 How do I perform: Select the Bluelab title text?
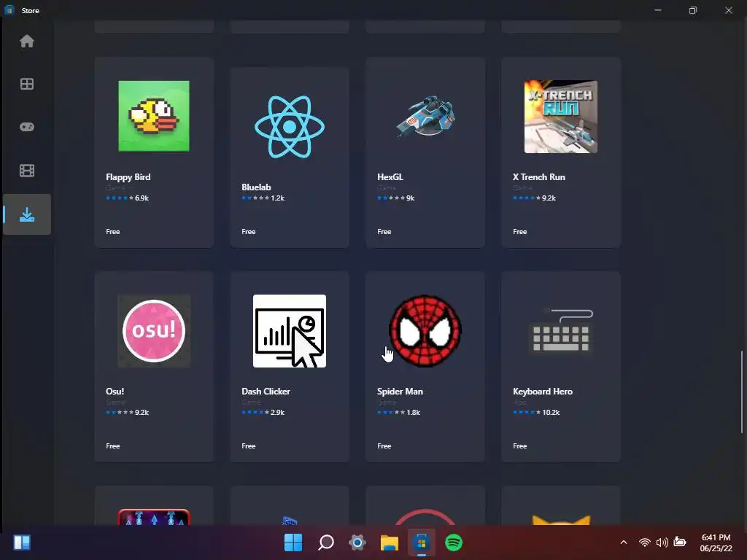[x=256, y=187]
